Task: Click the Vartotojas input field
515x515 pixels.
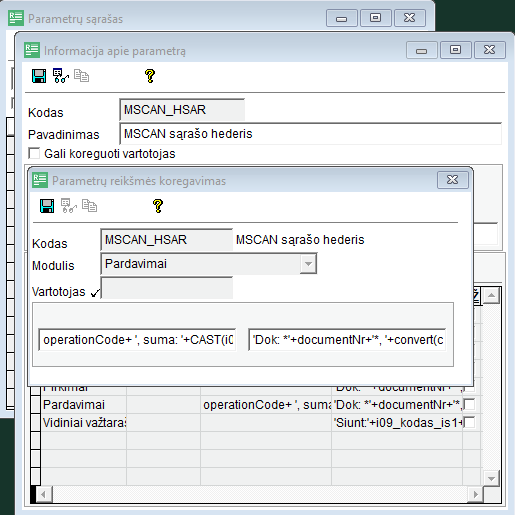Action: (x=167, y=288)
